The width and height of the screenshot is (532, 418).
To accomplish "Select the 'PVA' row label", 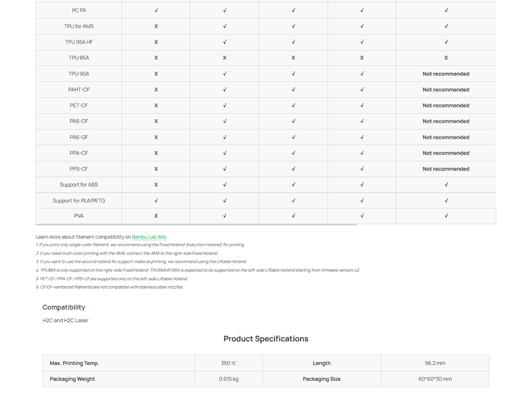I will point(79,216).
